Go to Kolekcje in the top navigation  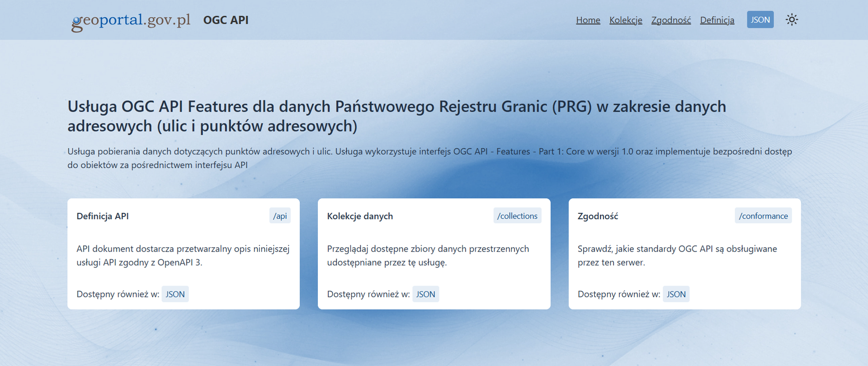pos(626,20)
